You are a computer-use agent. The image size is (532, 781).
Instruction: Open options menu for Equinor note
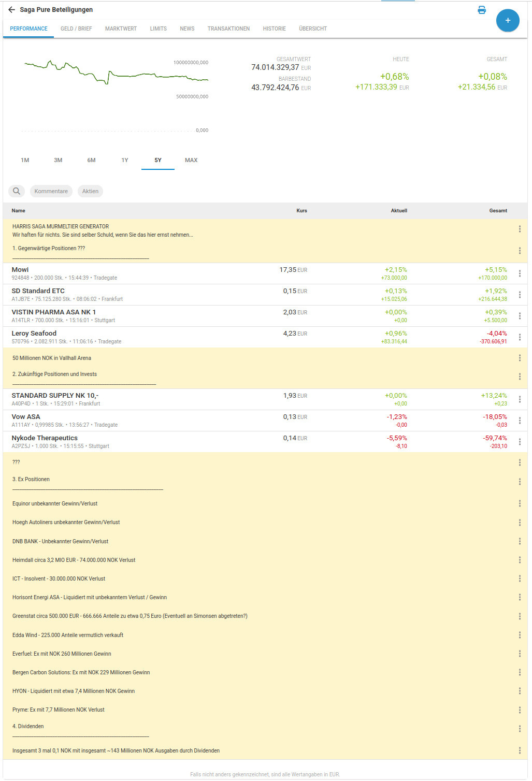click(520, 503)
